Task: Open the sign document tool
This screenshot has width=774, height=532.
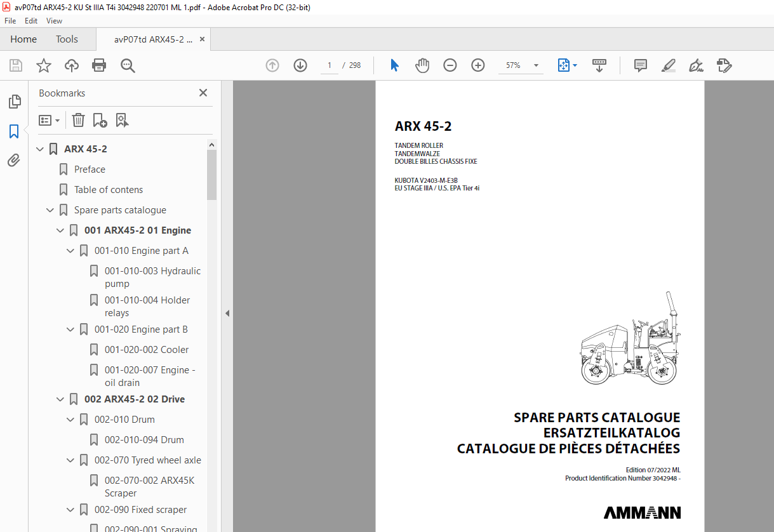Action: pos(697,65)
